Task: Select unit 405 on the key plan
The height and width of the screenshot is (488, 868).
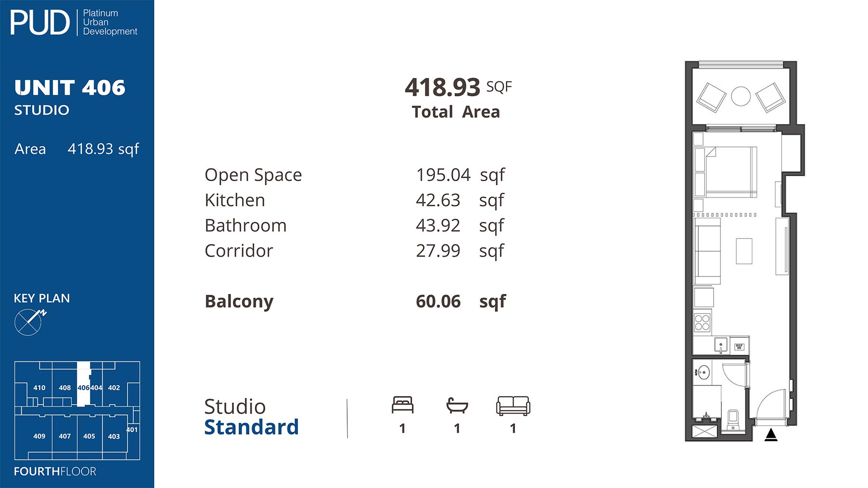Action: (89, 436)
